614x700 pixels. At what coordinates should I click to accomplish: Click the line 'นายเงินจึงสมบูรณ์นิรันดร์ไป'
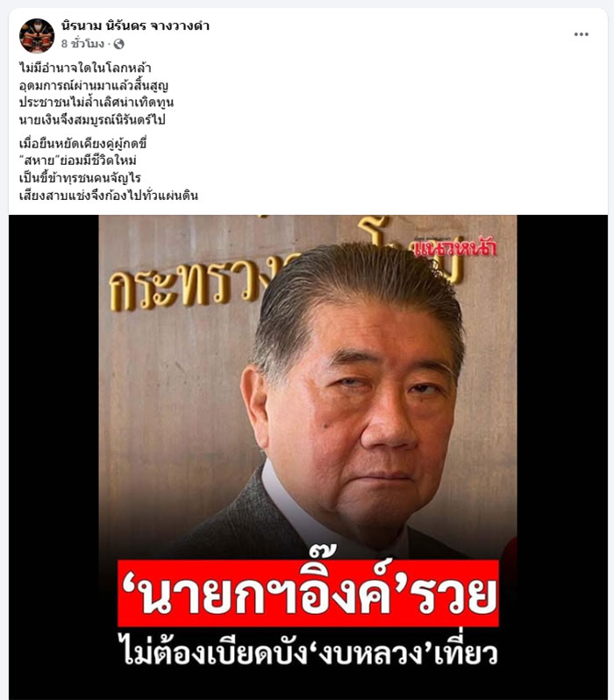[x=92, y=119]
